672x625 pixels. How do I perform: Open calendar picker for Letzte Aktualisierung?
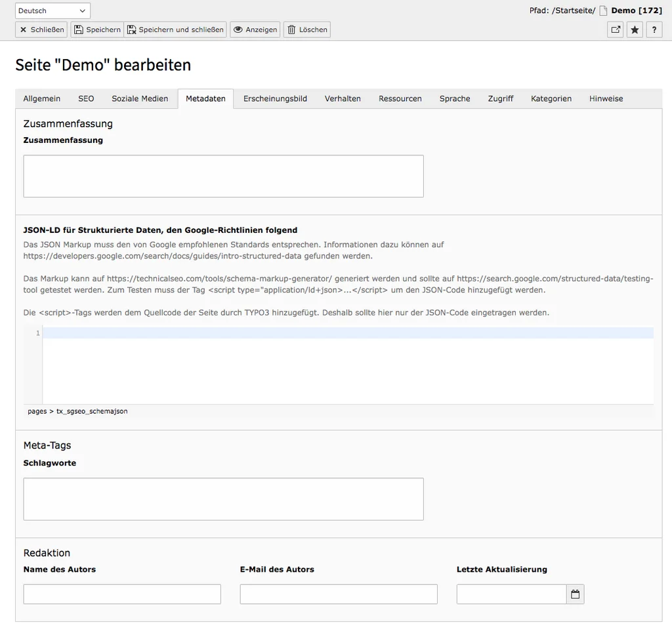click(575, 594)
